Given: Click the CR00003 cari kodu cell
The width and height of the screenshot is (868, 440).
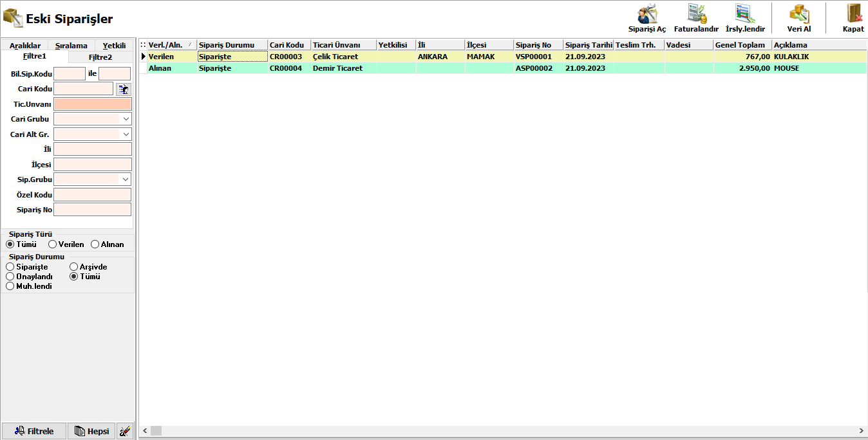Looking at the screenshot, I should tap(289, 57).
